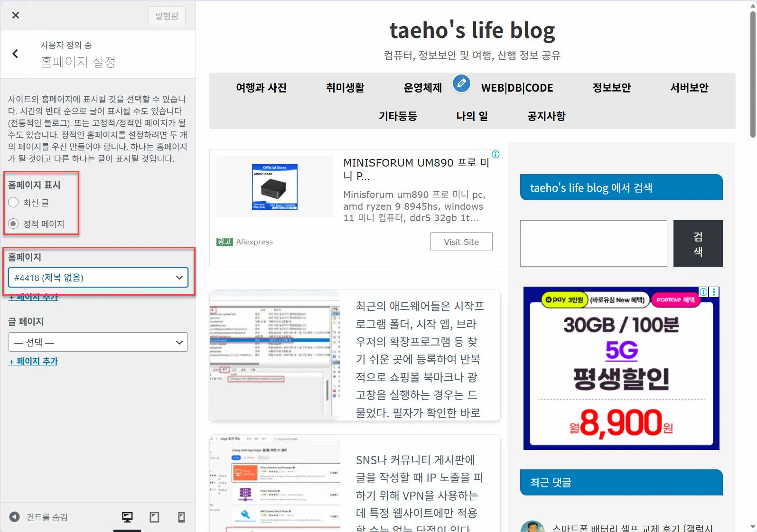Click 페이지 추가 link under 글 페이지
757x532 pixels.
[x=33, y=361]
